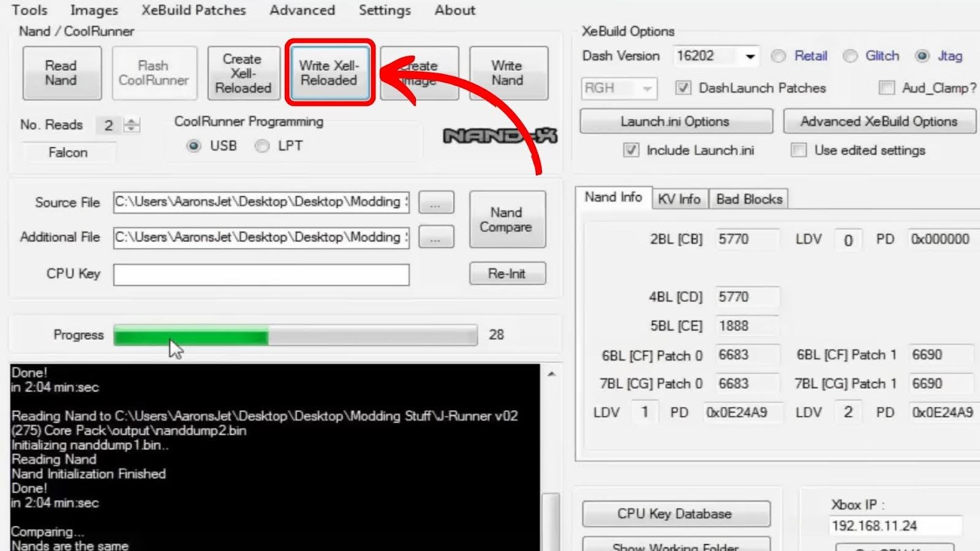This screenshot has width=980, height=551.
Task: Browse for the Additional File path
Action: tap(435, 238)
